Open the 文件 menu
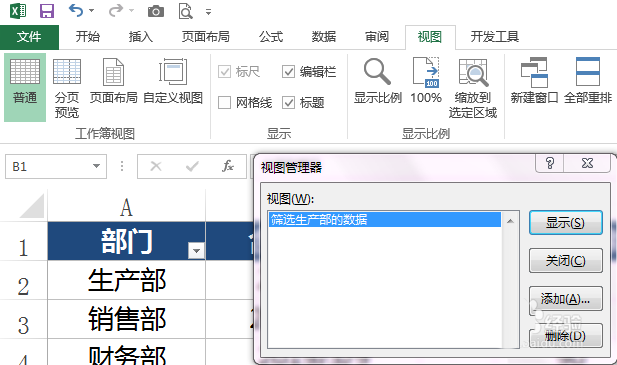This screenshot has width=617, height=365. tap(29, 37)
